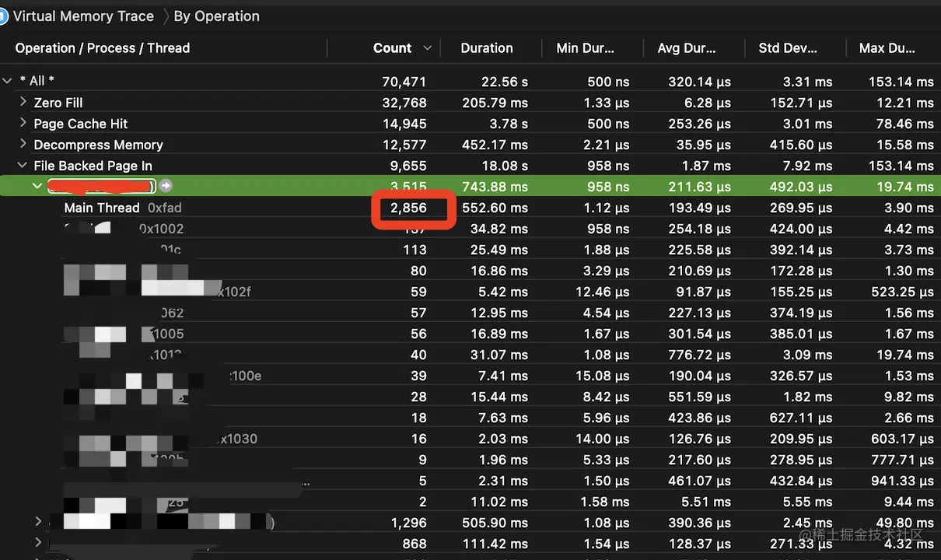Select the Decompress Memory operation
The image size is (941, 560).
tap(98, 145)
